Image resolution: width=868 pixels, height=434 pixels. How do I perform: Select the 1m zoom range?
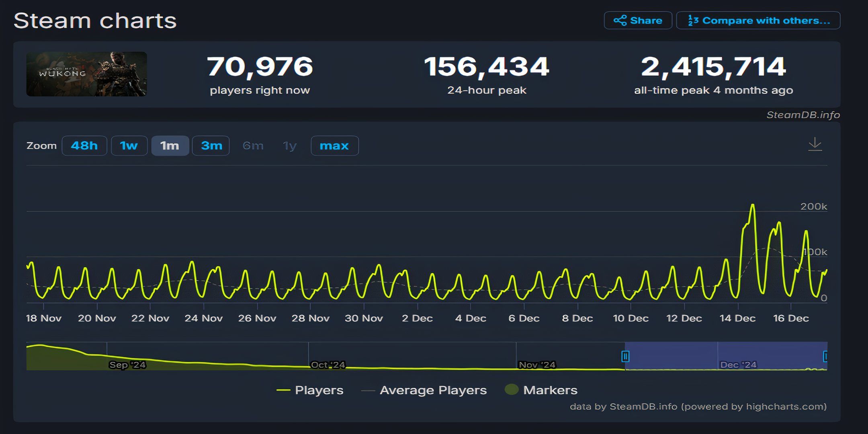tap(170, 145)
